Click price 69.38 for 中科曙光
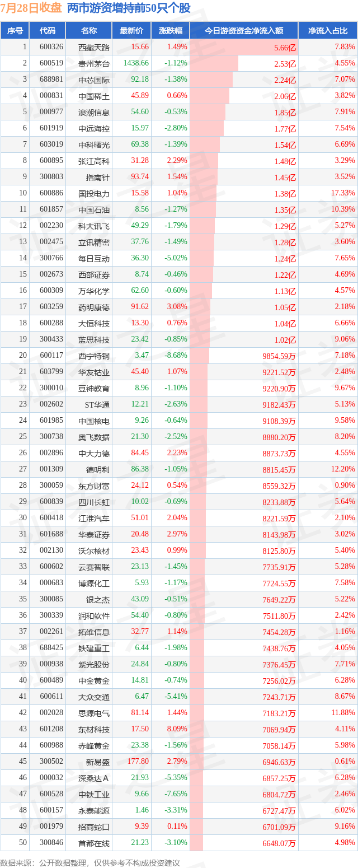The image size is (358, 868). (140, 144)
